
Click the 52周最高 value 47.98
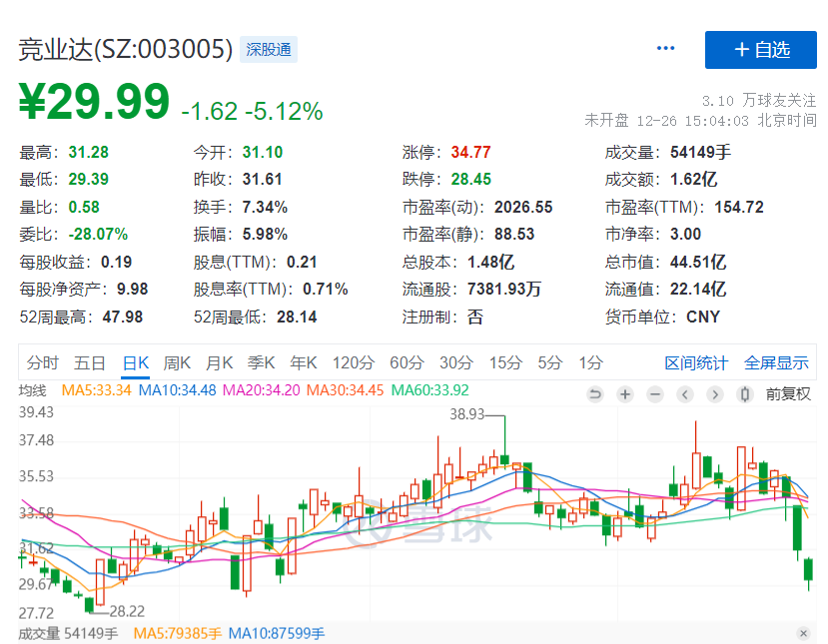(123, 318)
